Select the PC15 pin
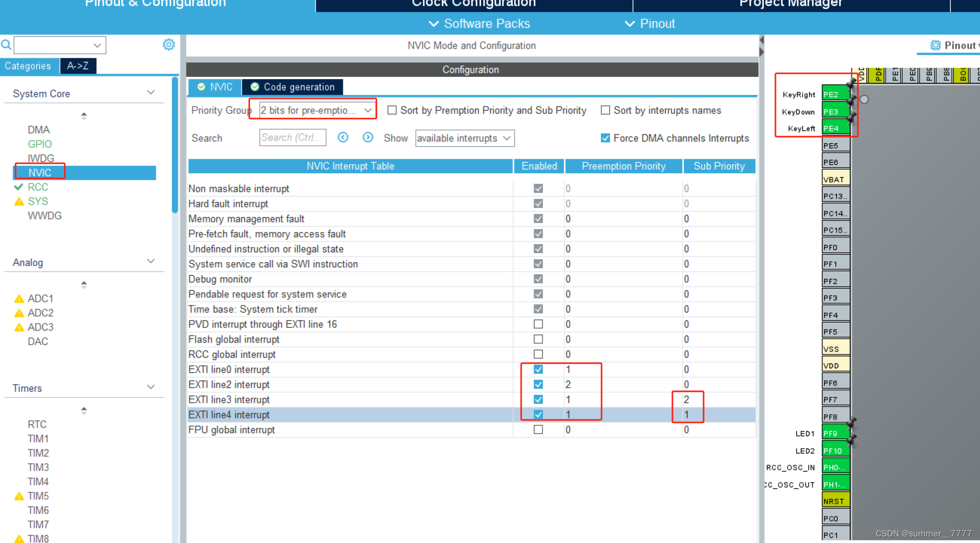 click(x=836, y=230)
